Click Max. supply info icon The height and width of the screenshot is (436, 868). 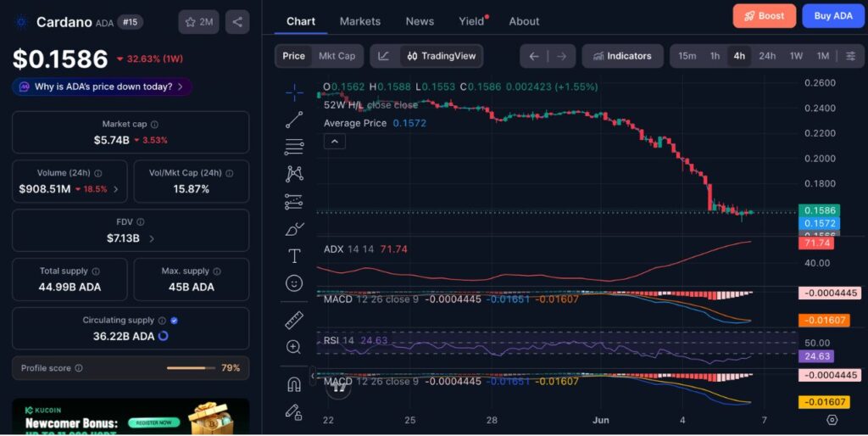point(217,271)
